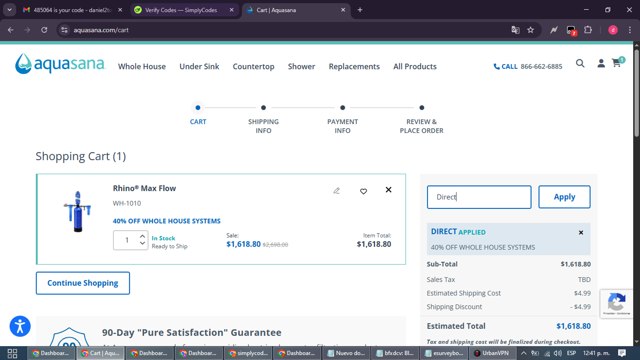Click the edit pencil icon for Rhino Max Flow
The width and height of the screenshot is (640, 360).
(336, 191)
